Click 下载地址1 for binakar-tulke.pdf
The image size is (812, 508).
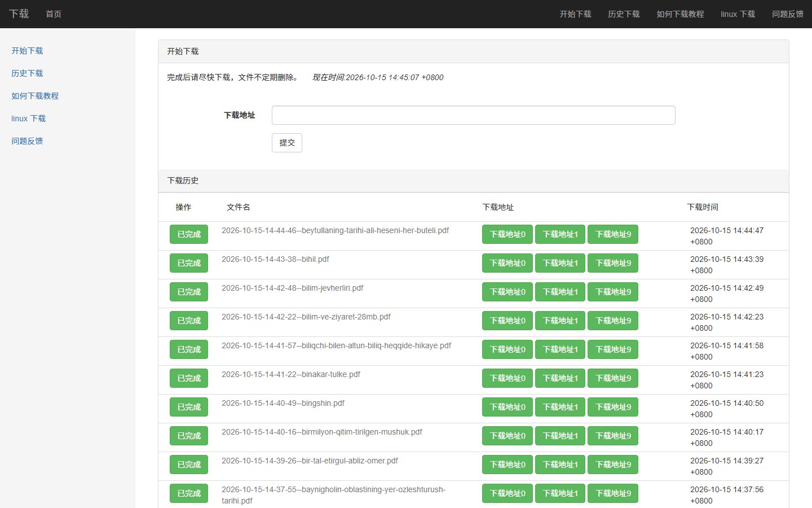(561, 378)
